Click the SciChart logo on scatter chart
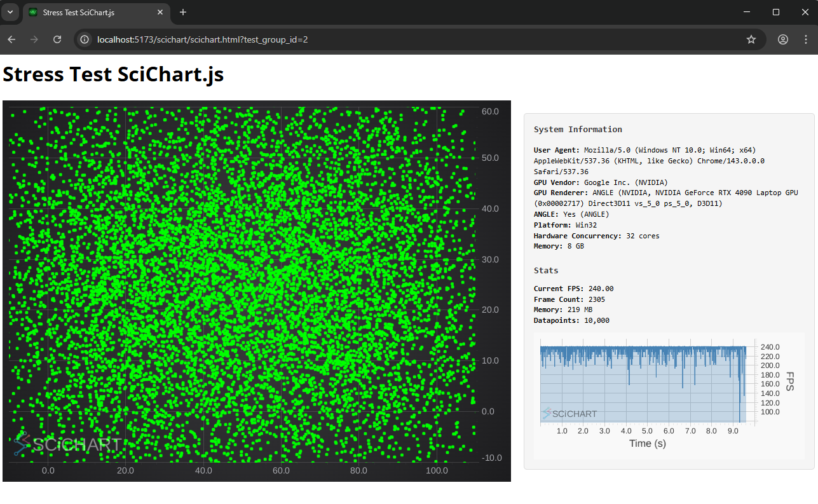This screenshot has width=818, height=504. [x=67, y=444]
